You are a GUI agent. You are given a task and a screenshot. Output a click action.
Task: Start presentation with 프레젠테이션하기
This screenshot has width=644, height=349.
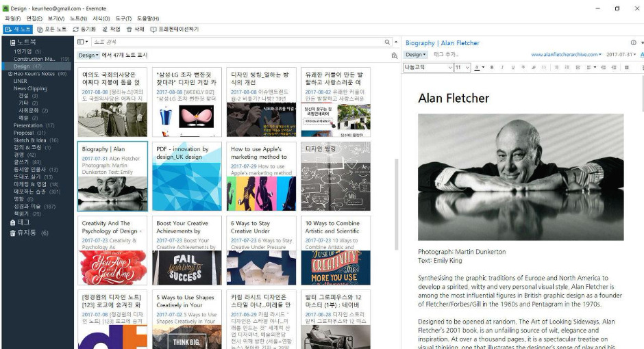point(175,29)
